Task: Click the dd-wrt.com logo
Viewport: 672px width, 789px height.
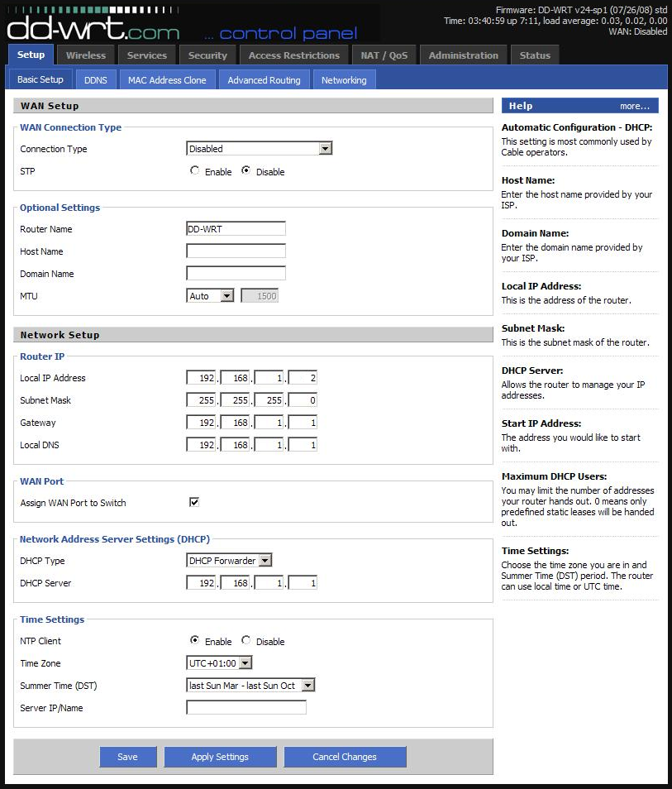Action: pyautogui.click(x=93, y=26)
